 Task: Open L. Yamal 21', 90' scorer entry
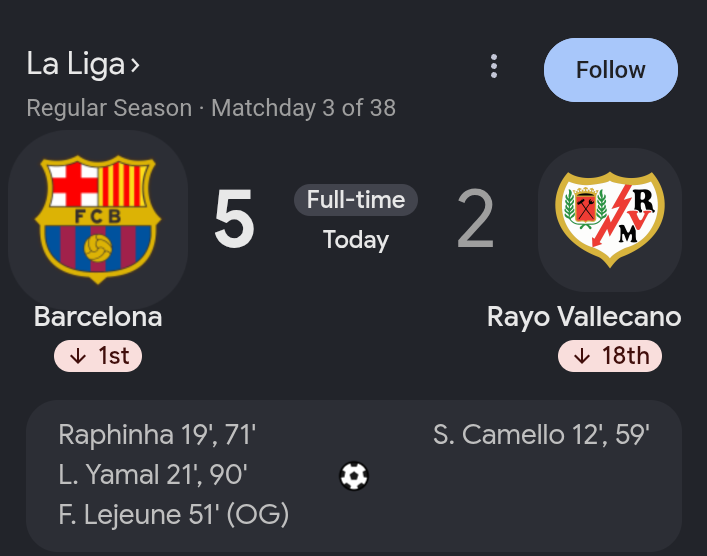coord(153,475)
